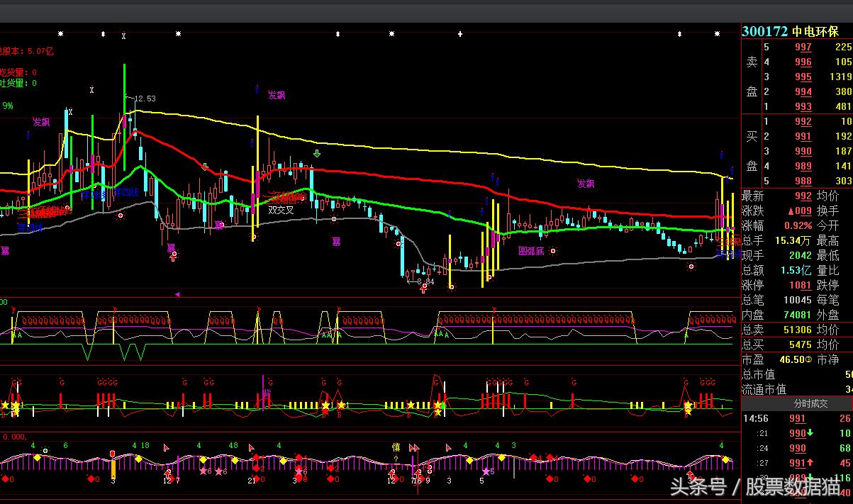853x504 pixels.
Task: Click the 吐货量: 0 indicator text
Action: click(x=18, y=83)
